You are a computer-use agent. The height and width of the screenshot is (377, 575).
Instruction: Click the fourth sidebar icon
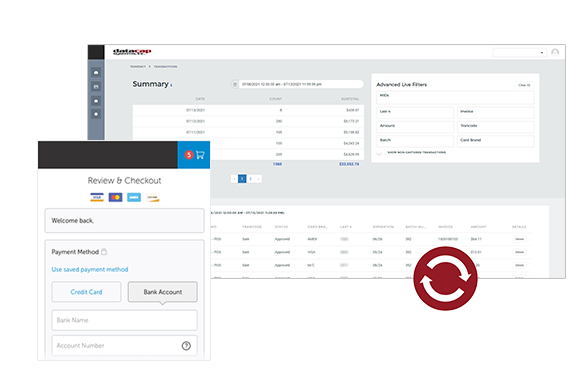click(x=96, y=114)
